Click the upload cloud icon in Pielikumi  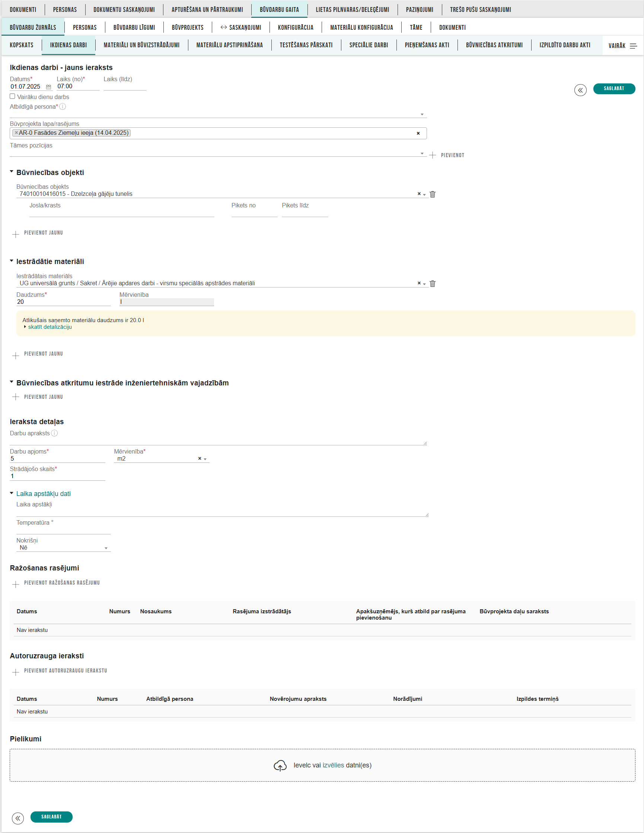280,765
